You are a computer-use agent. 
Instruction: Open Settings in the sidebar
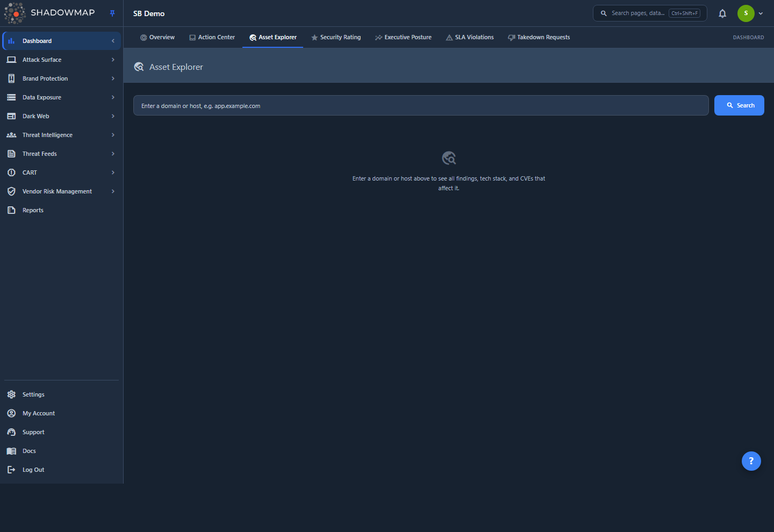(x=61, y=394)
